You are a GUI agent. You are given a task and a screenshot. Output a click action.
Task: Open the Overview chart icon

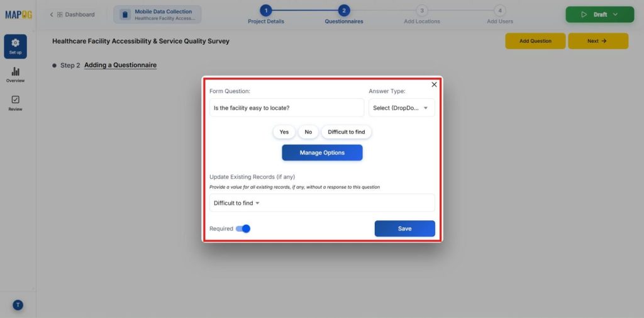point(15,71)
